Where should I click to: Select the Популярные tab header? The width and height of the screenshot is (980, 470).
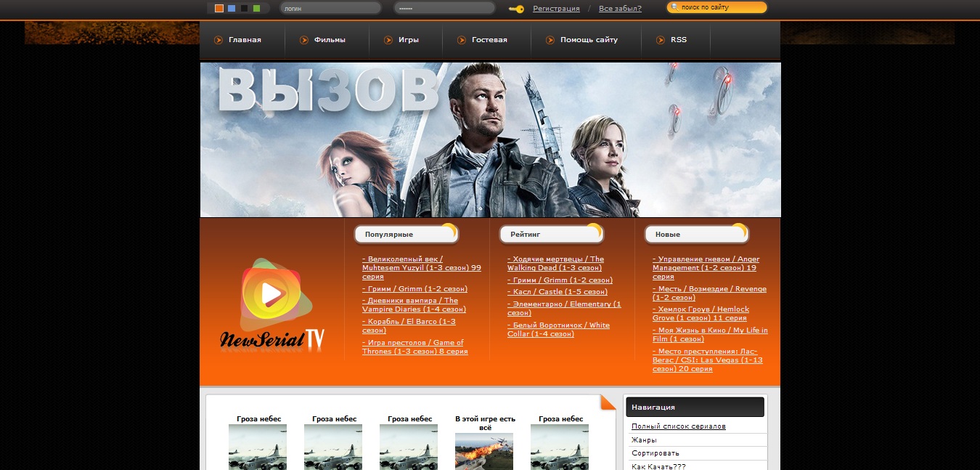[406, 234]
